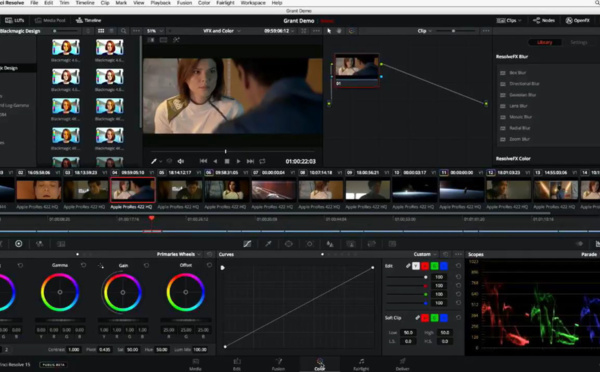Open the Sizing palette icon
This screenshot has height=372, width=600.
point(371,244)
